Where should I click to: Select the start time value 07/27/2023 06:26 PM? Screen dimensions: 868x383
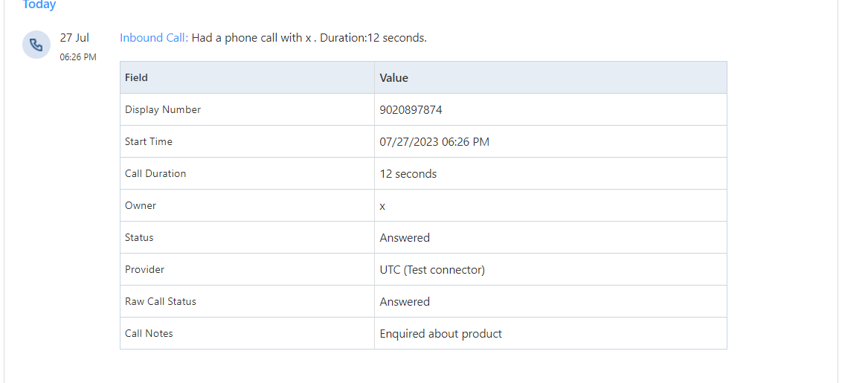(434, 141)
